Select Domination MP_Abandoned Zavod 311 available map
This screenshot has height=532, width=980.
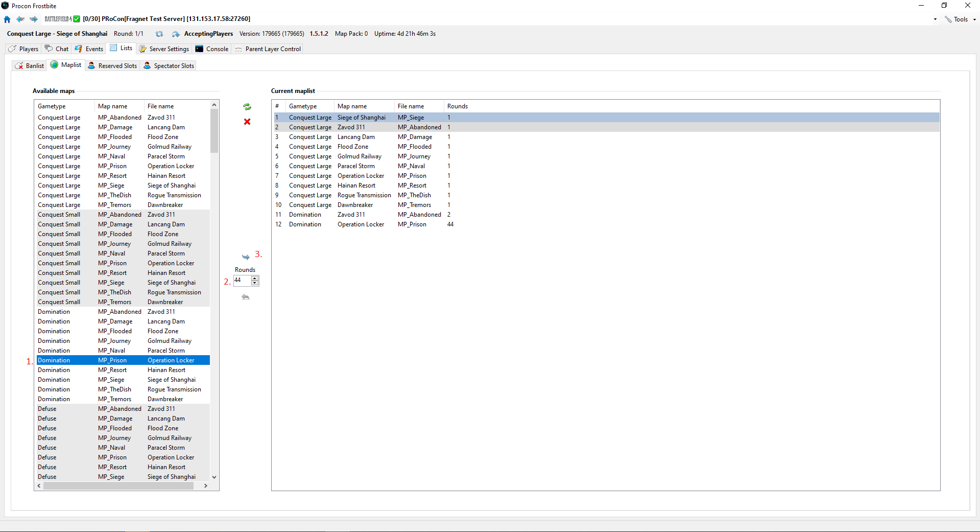pos(123,312)
